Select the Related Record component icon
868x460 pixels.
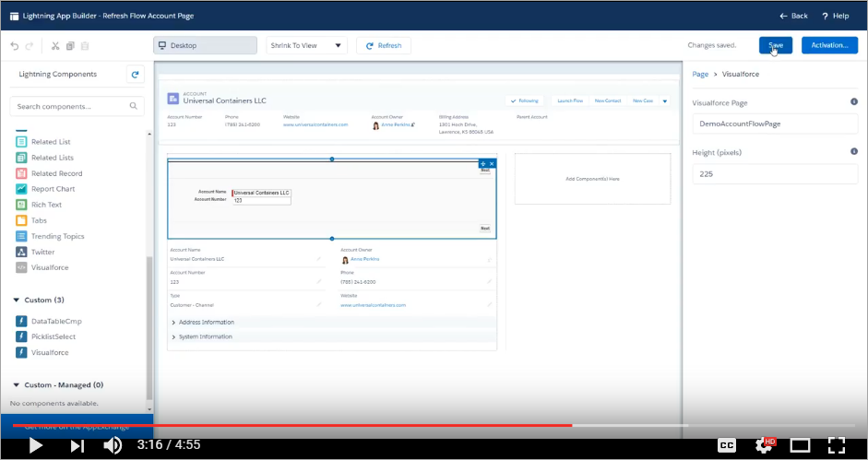21,173
